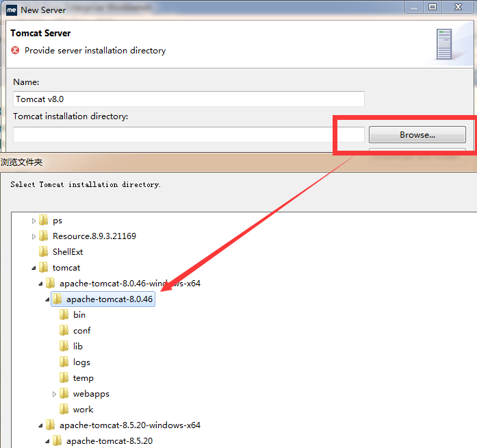
Task: Maximize the New Server window
Action: point(433,7)
